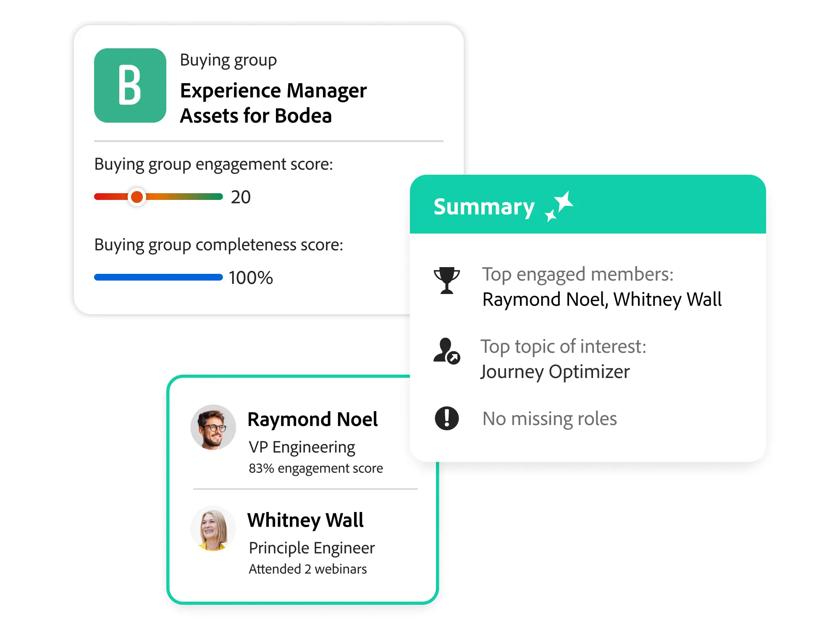Click the trophy icon for top engaged members
Screen dimensions: 840x630
446,280
